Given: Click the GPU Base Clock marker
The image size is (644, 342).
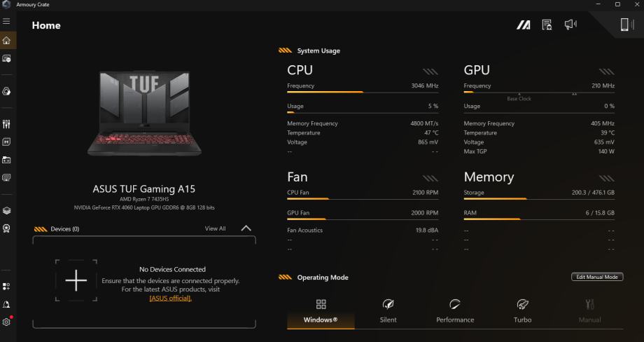Looking at the screenshot, I should point(519,97).
